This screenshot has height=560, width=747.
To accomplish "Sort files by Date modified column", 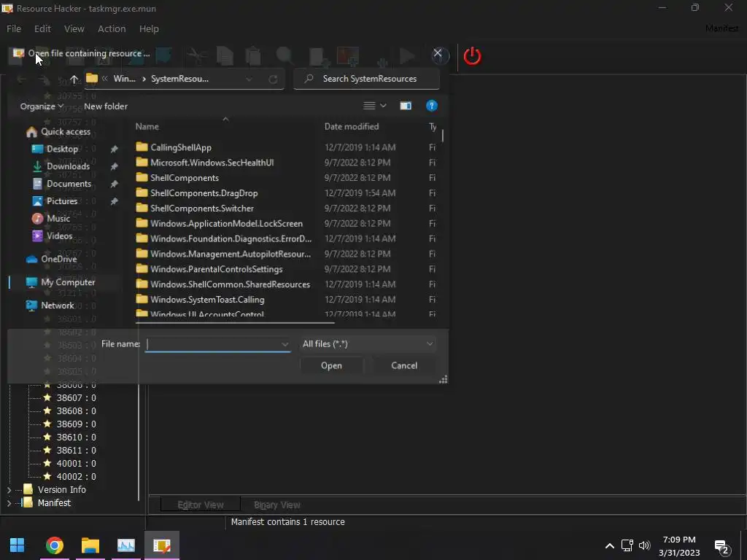I will coord(352,126).
